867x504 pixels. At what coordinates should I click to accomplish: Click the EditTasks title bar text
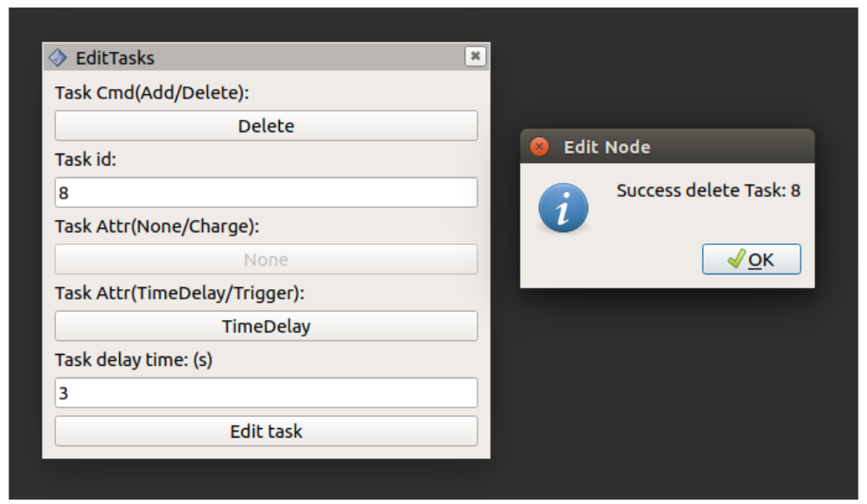(x=115, y=58)
